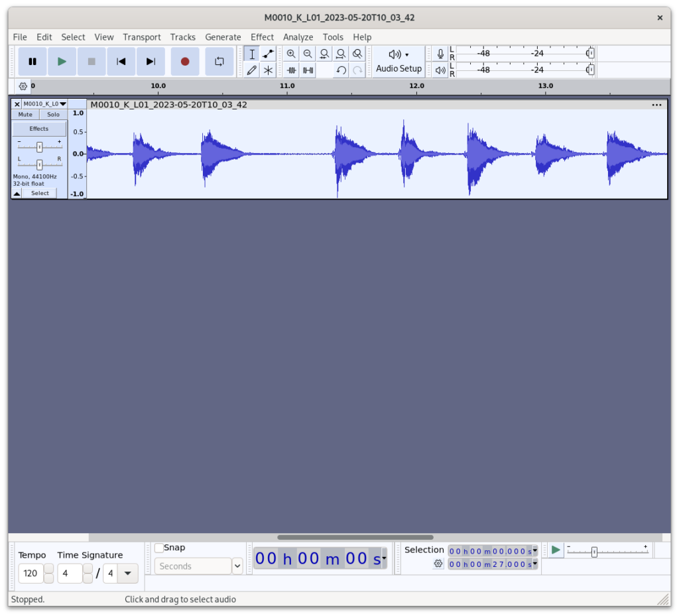This screenshot has height=616, width=679.
Task: Click the timeline options gear icon
Action: pyautogui.click(x=23, y=86)
